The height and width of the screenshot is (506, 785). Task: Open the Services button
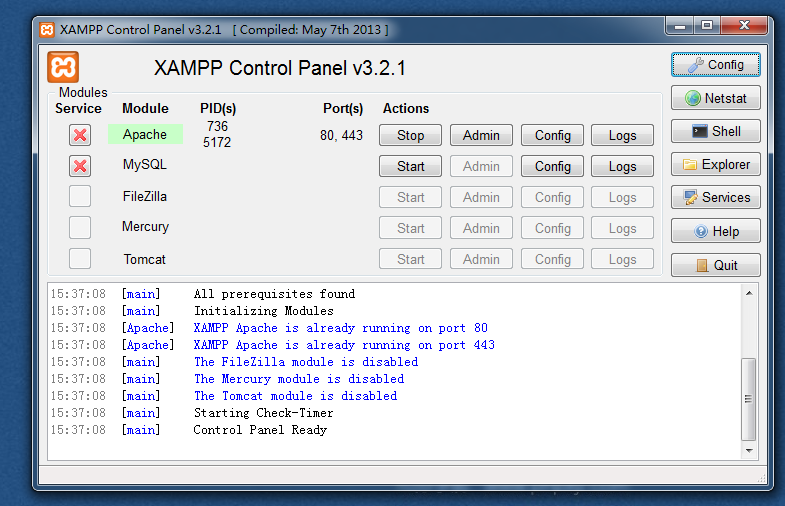[x=715, y=197]
